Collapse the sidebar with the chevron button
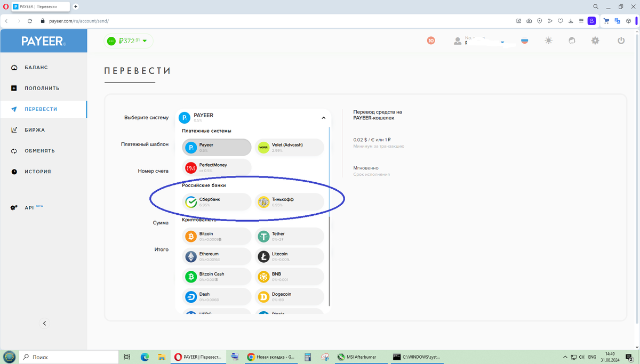Screen dimensions: 640x364 (45, 323)
